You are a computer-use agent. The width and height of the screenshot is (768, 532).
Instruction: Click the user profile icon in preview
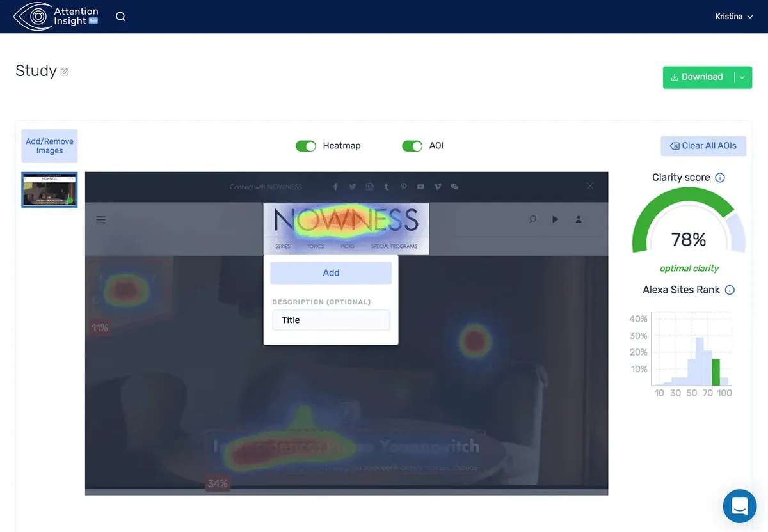click(x=579, y=219)
